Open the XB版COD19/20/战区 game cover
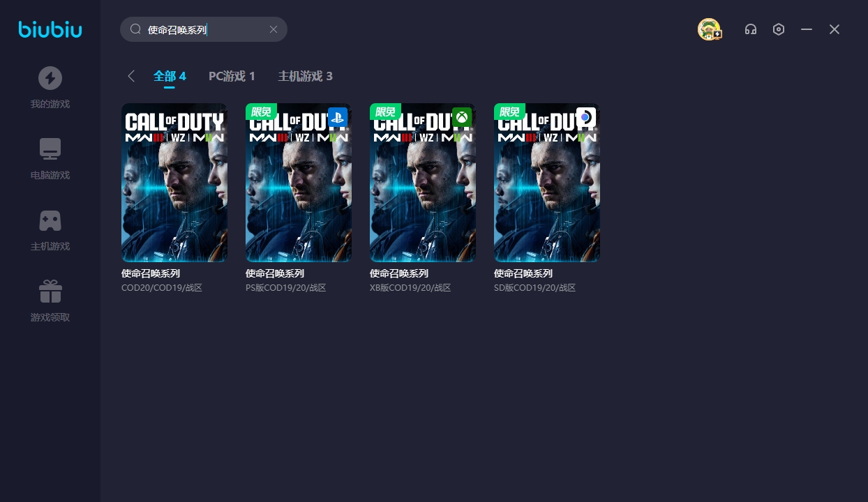The image size is (868, 502). pos(423,183)
